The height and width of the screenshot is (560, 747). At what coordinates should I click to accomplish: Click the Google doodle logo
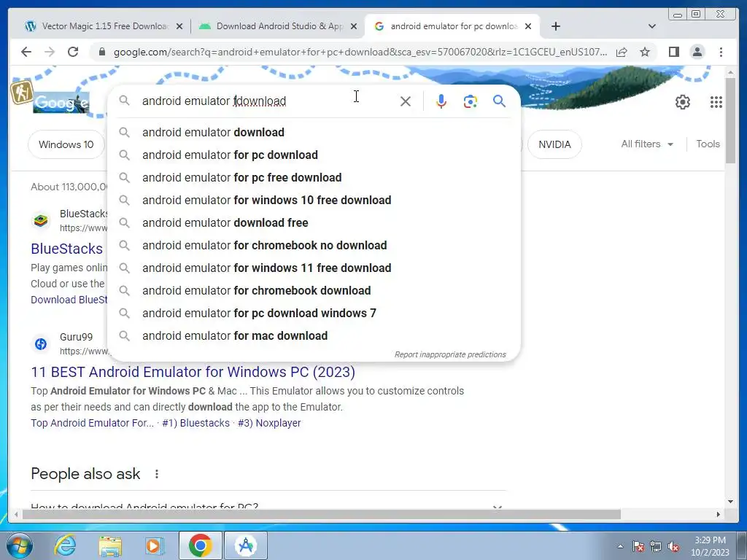tap(61, 102)
